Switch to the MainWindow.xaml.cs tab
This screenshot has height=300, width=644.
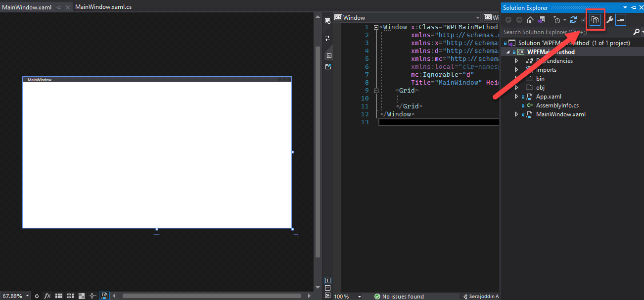pos(103,7)
